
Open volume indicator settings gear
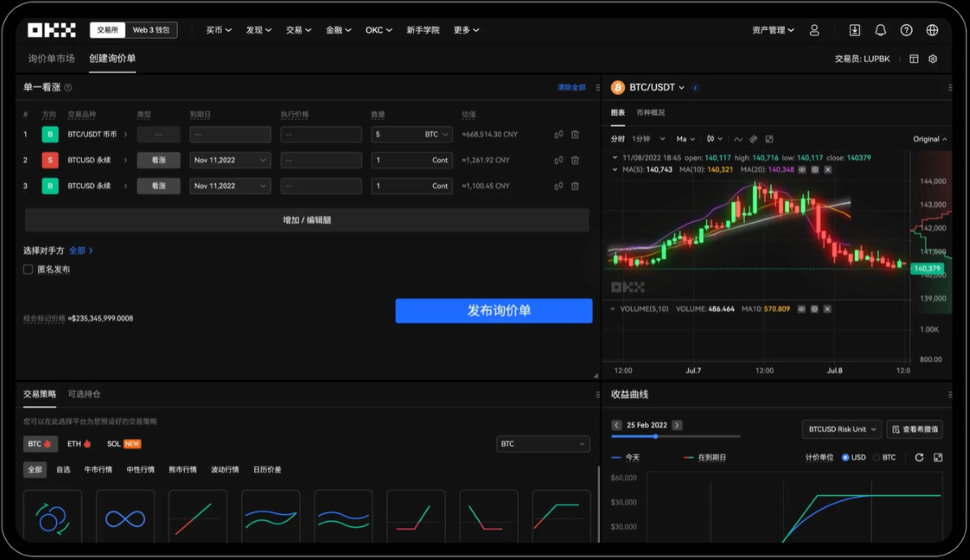(815, 309)
